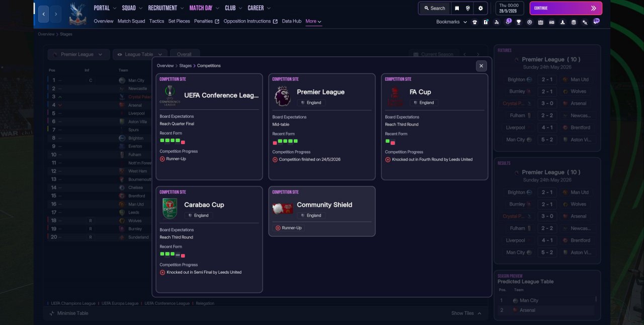This screenshot has width=644, height=325.
Task: Switch to the Tactics tab
Action: (x=156, y=22)
